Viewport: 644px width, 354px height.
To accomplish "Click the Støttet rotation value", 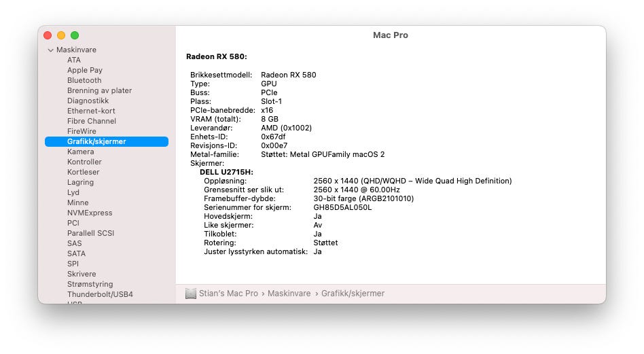I will (x=325, y=243).
